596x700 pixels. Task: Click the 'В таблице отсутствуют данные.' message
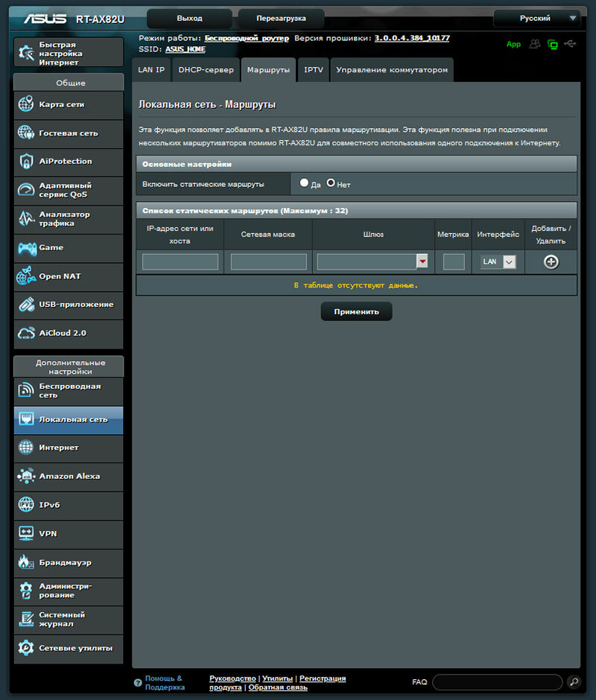coord(356,285)
